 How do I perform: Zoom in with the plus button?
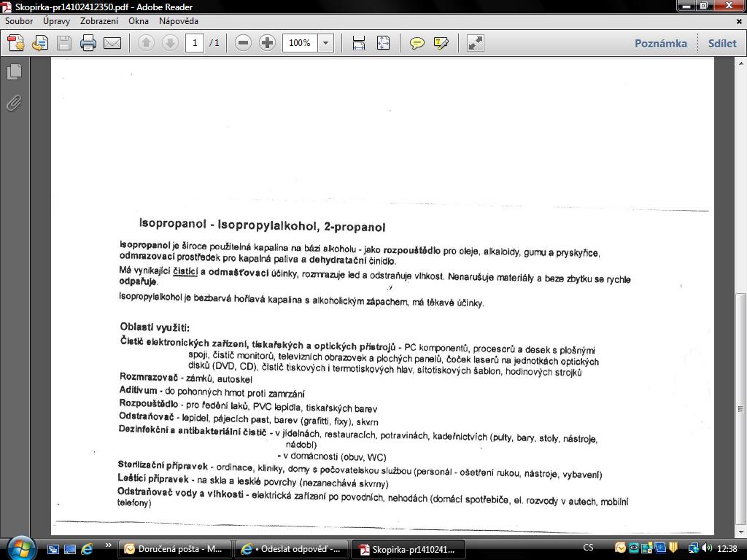tap(267, 43)
